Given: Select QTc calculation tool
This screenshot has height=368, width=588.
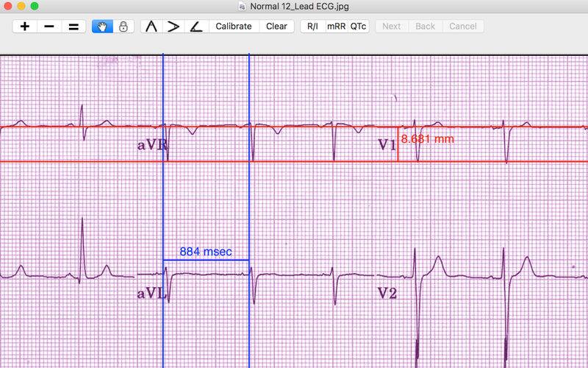Looking at the screenshot, I should (x=358, y=26).
